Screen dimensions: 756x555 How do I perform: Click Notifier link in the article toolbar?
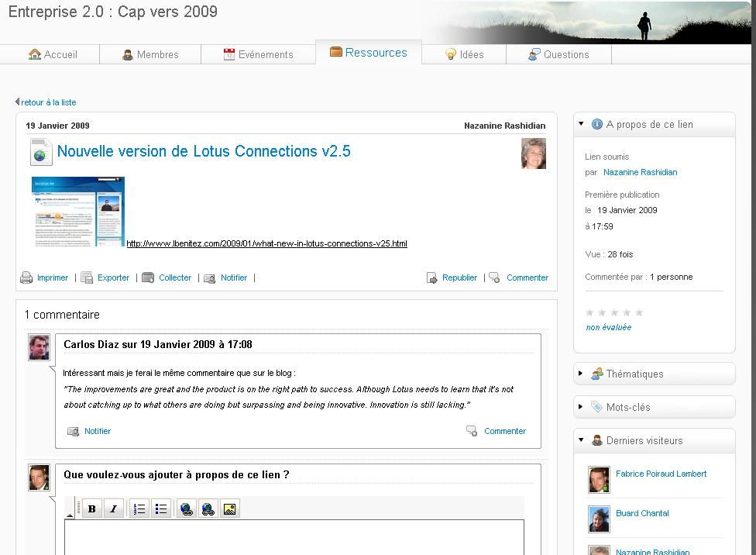pyautogui.click(x=234, y=277)
